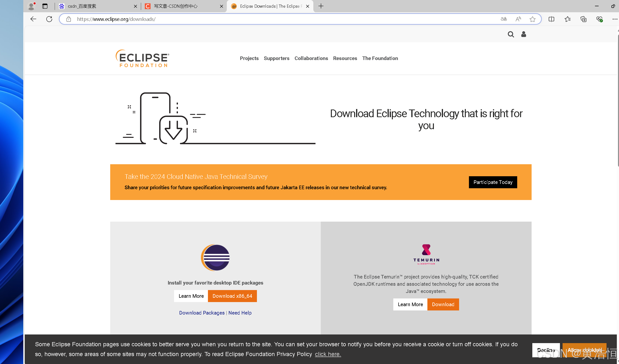Screen dimensions: 619x364
Task: Click the 'Download Eclipse Technology that is right for you' heading
Action: (426, 120)
